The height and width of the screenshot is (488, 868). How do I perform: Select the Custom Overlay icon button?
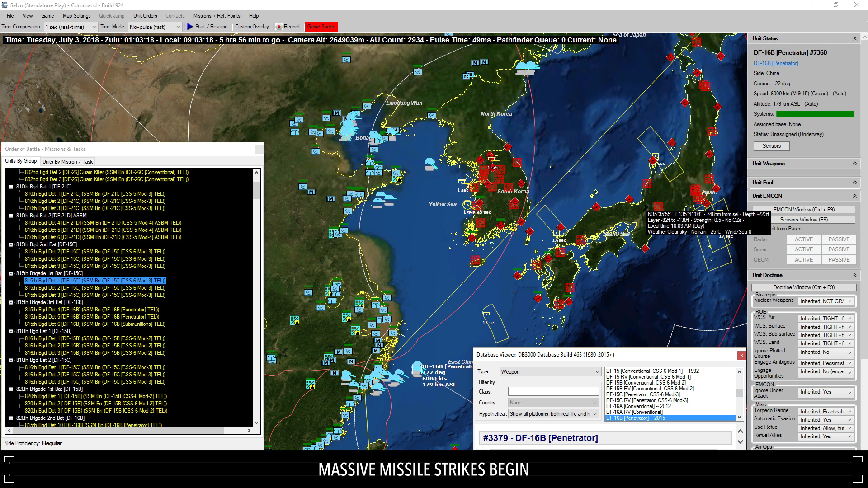pos(252,26)
